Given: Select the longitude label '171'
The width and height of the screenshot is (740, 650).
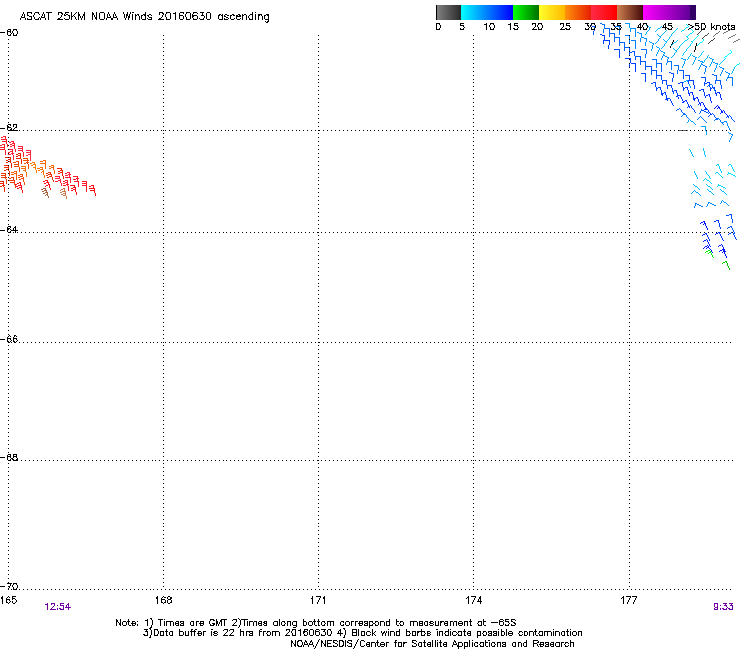Looking at the screenshot, I should pyautogui.click(x=318, y=600).
